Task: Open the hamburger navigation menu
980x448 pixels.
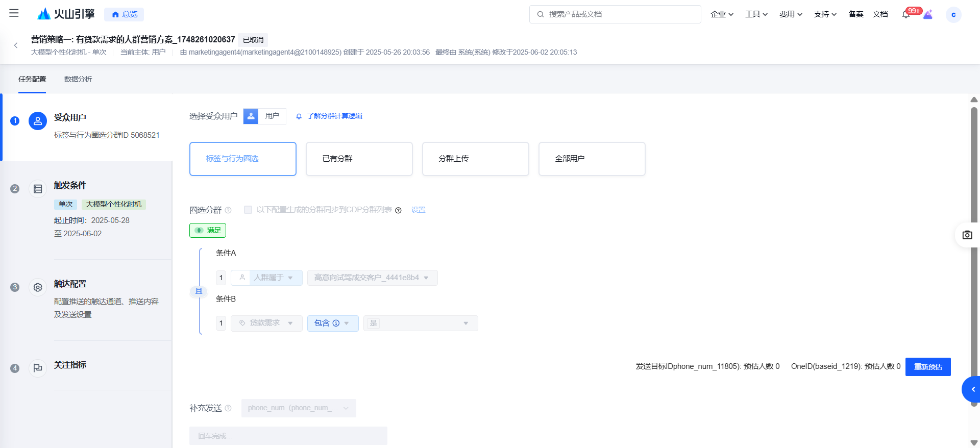Action: (14, 13)
